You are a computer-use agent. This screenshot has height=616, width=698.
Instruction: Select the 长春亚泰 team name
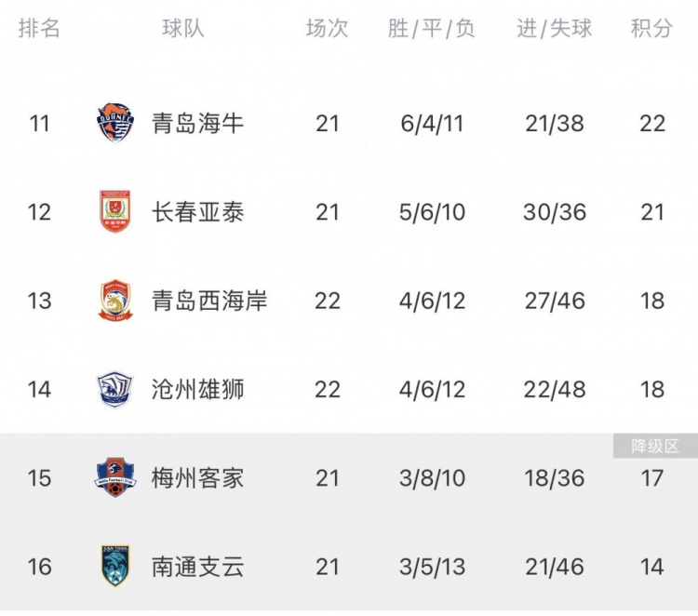[x=197, y=212]
